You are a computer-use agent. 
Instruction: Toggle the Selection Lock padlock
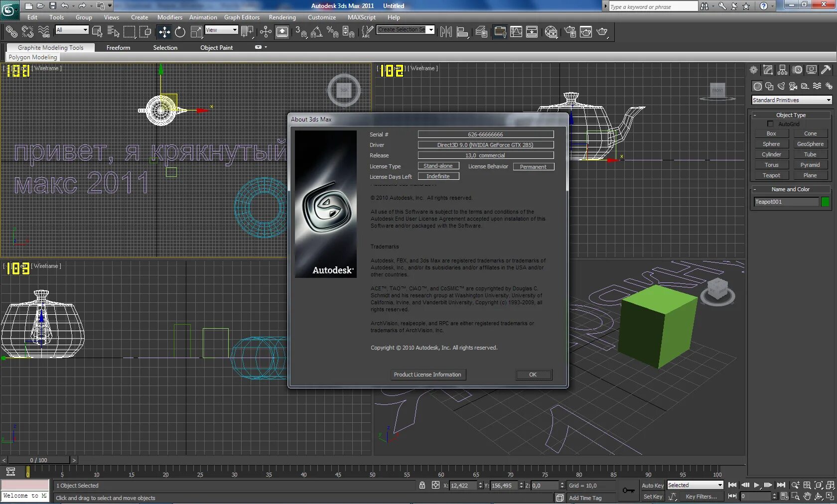click(422, 485)
